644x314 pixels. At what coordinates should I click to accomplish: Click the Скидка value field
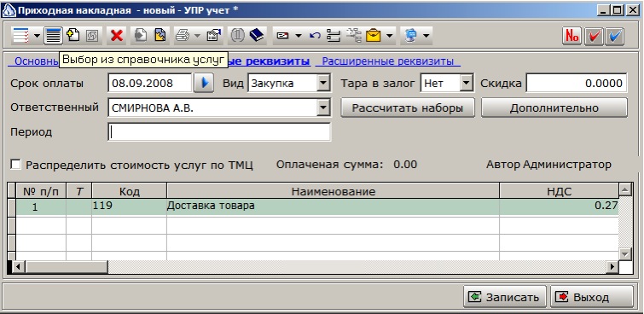(x=577, y=84)
